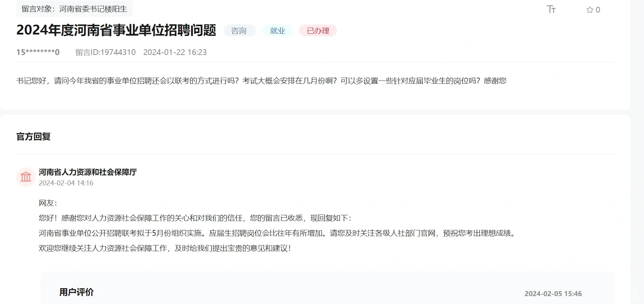This screenshot has height=304, width=644.
Task: Click the title 2024年度河南省事业单位招聘问题
Action: pyautogui.click(x=116, y=30)
